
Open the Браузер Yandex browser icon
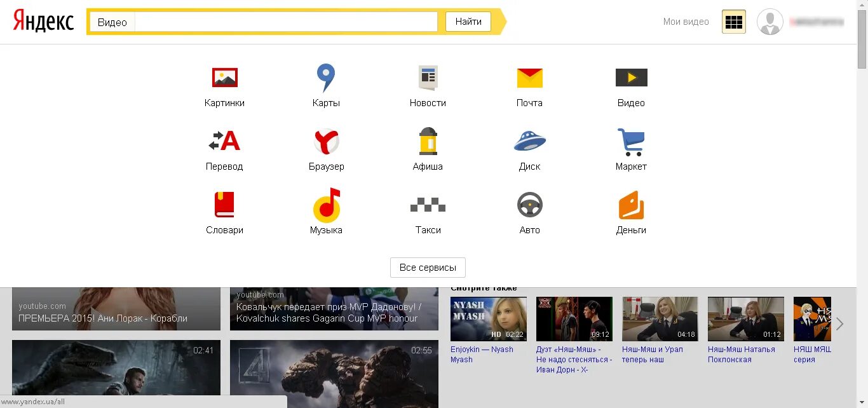(326, 141)
